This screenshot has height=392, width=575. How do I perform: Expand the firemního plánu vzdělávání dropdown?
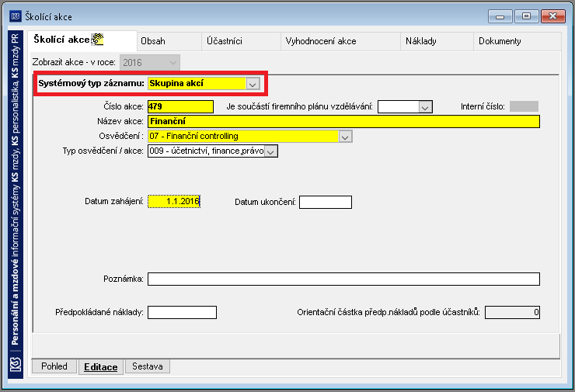coord(425,107)
